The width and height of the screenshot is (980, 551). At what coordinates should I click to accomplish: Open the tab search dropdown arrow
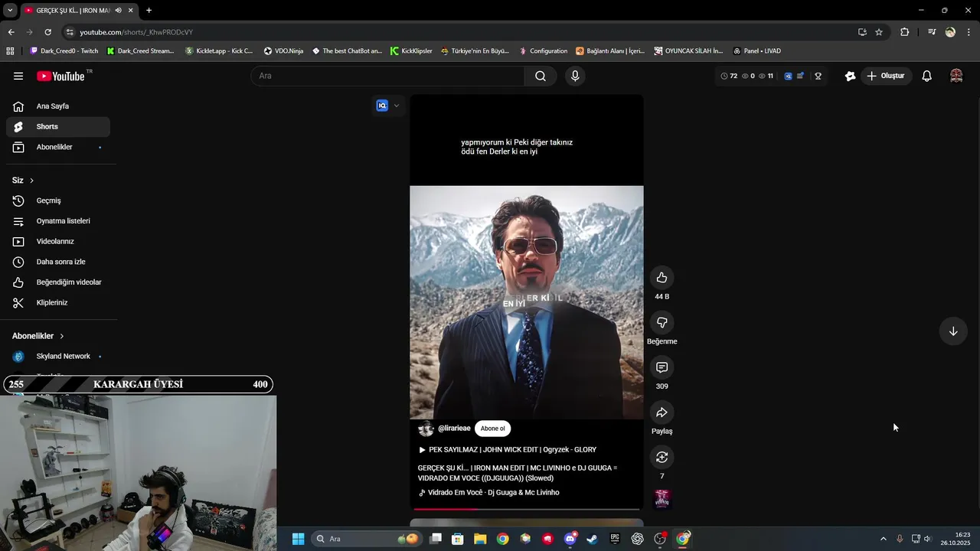(10, 10)
